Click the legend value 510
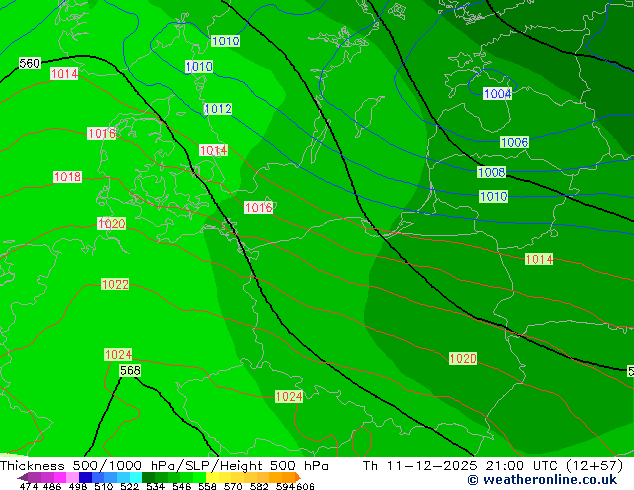 tap(104, 486)
